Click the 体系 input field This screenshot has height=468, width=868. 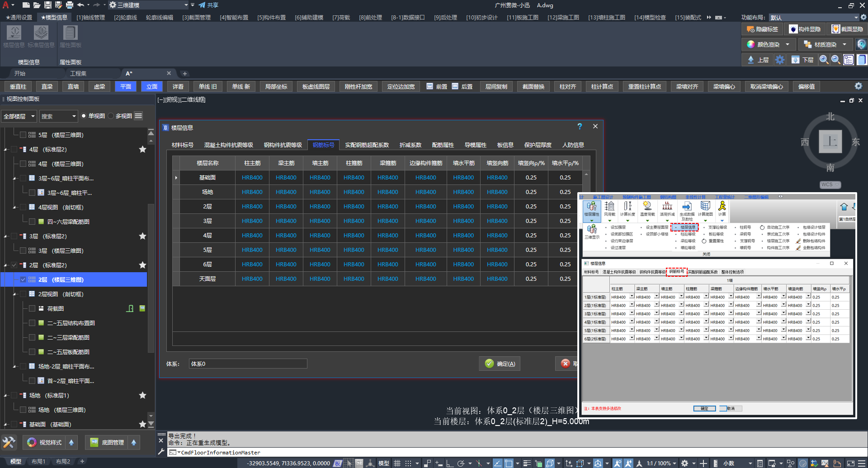pos(248,364)
